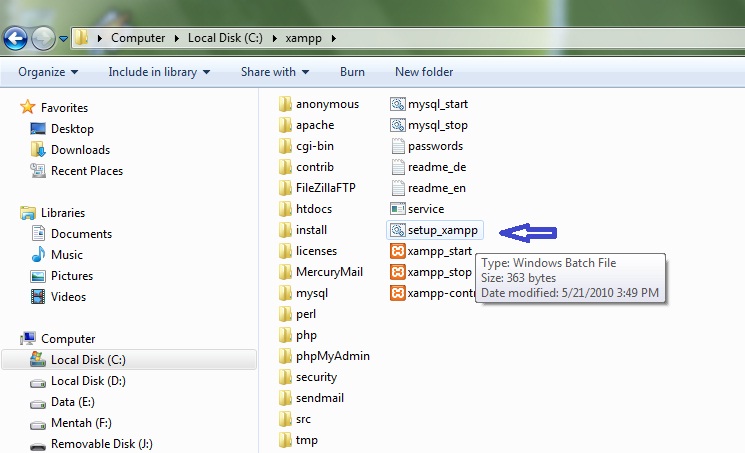This screenshot has height=453, width=745.
Task: Select Local Disk (C:) in navigation pane
Action: [x=129, y=359]
